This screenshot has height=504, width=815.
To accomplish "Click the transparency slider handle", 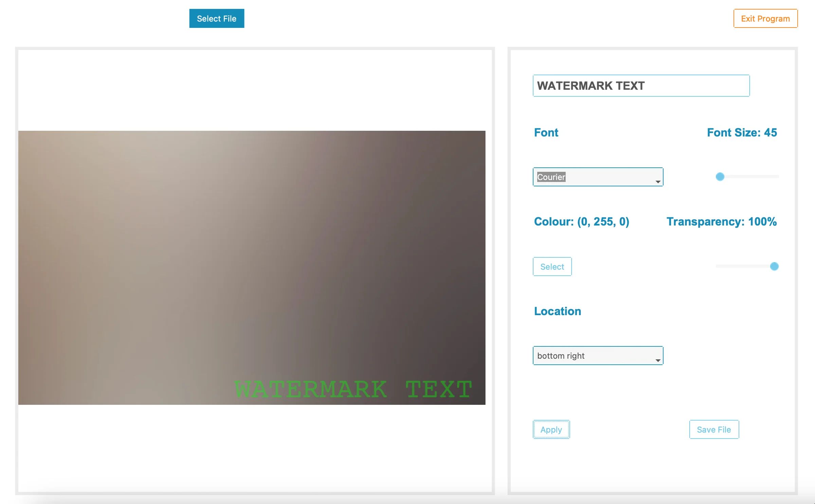I will [x=774, y=266].
